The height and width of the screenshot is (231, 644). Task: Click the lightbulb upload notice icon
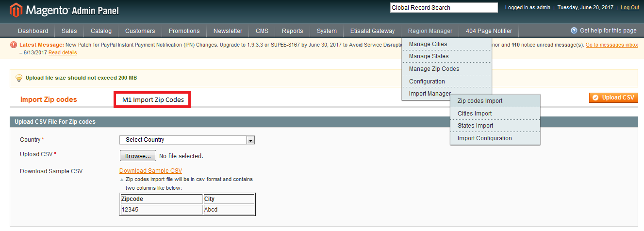pyautogui.click(x=19, y=78)
